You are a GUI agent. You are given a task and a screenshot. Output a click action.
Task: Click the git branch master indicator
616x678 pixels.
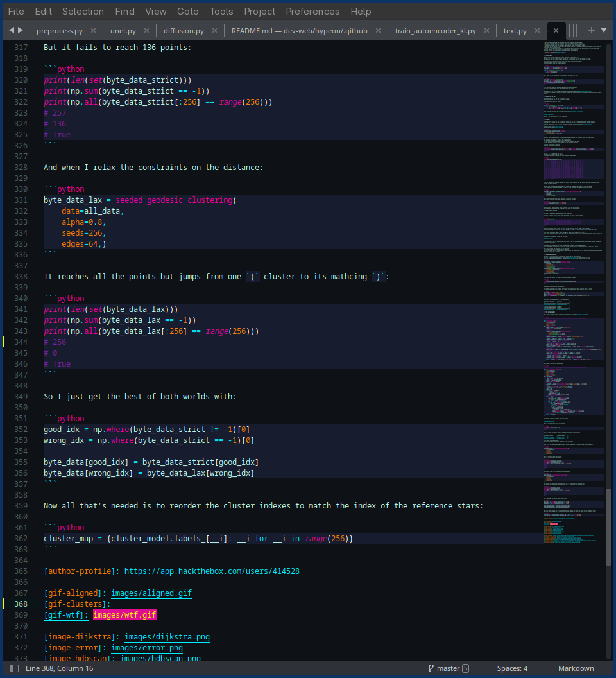coord(448,668)
